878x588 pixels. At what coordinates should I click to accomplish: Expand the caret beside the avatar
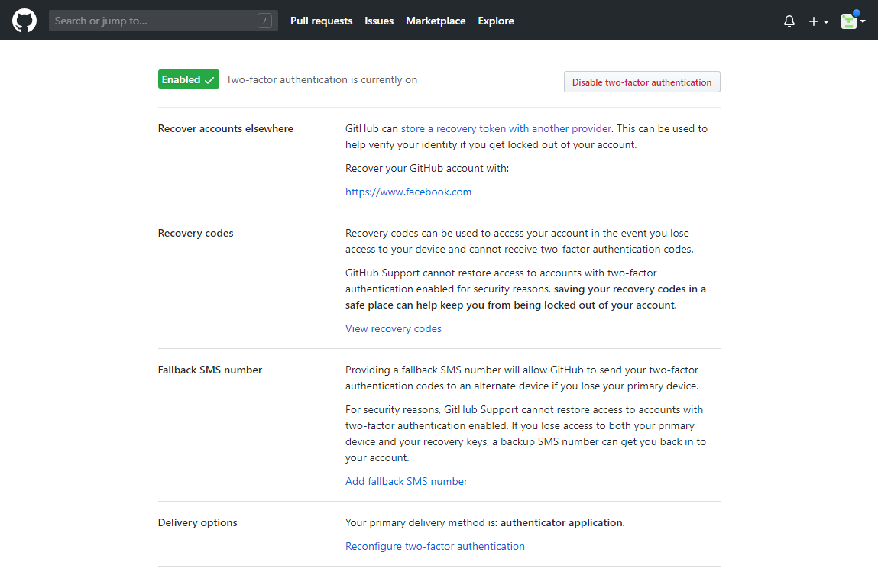(x=863, y=21)
